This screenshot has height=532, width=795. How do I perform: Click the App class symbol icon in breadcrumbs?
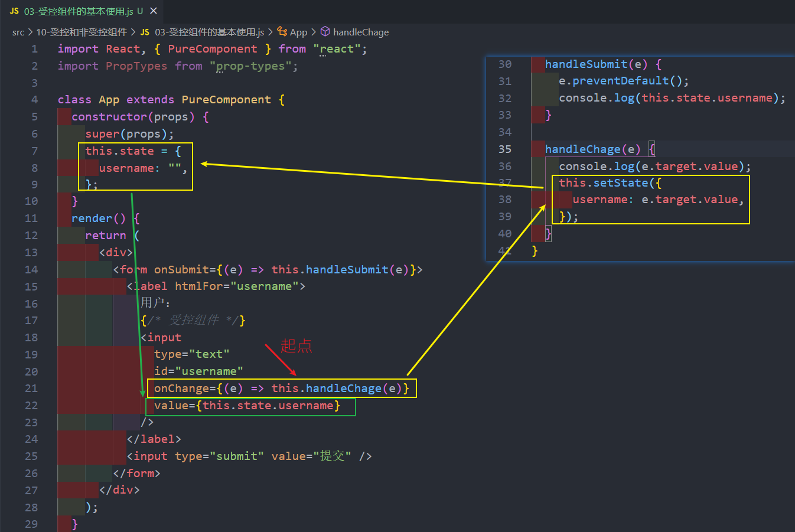pos(282,32)
